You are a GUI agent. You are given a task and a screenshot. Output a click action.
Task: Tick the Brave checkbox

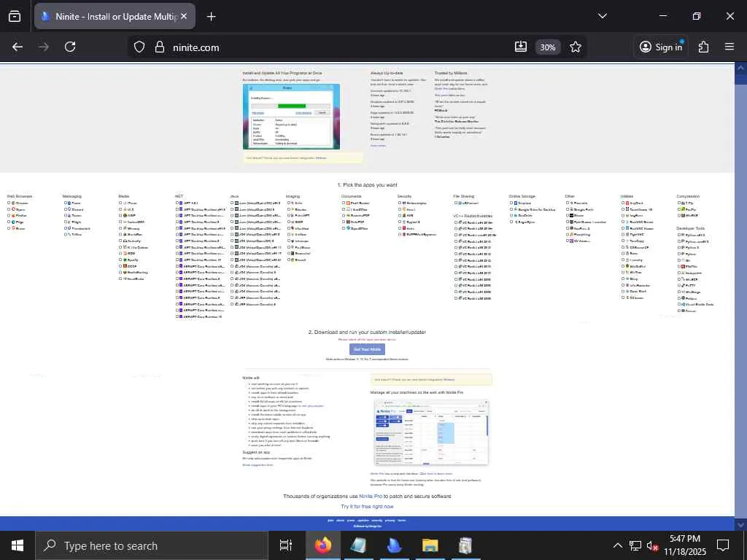point(9,228)
